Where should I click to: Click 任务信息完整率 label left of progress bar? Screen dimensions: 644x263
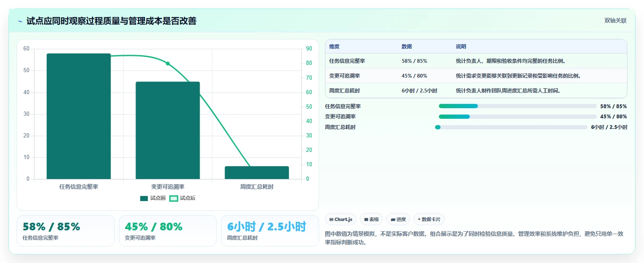click(x=343, y=106)
